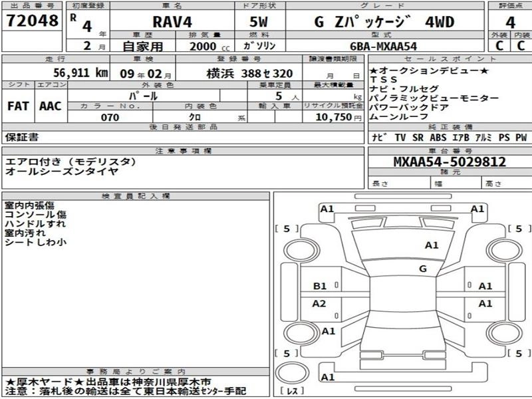Click the エアB equipment code

(x=461, y=138)
